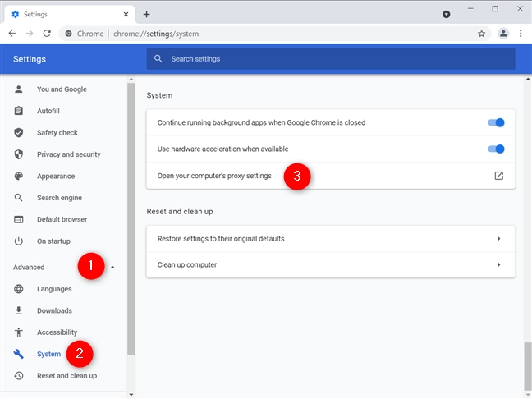Click Open your computer's proxy settings
Viewport: 532px width, 399px height.
[331, 176]
